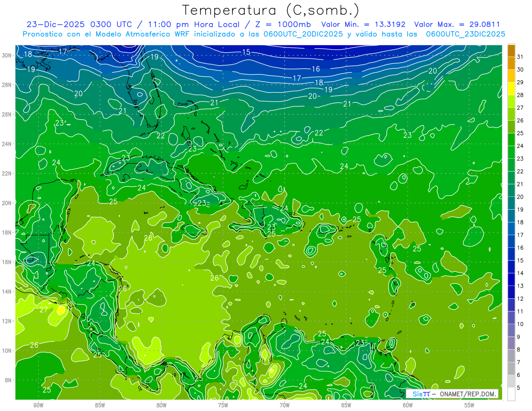This screenshot has height=411, width=532.
Task: Click the "SisTT - ONAMET/REP.DOM." credit box
Action: [453, 394]
